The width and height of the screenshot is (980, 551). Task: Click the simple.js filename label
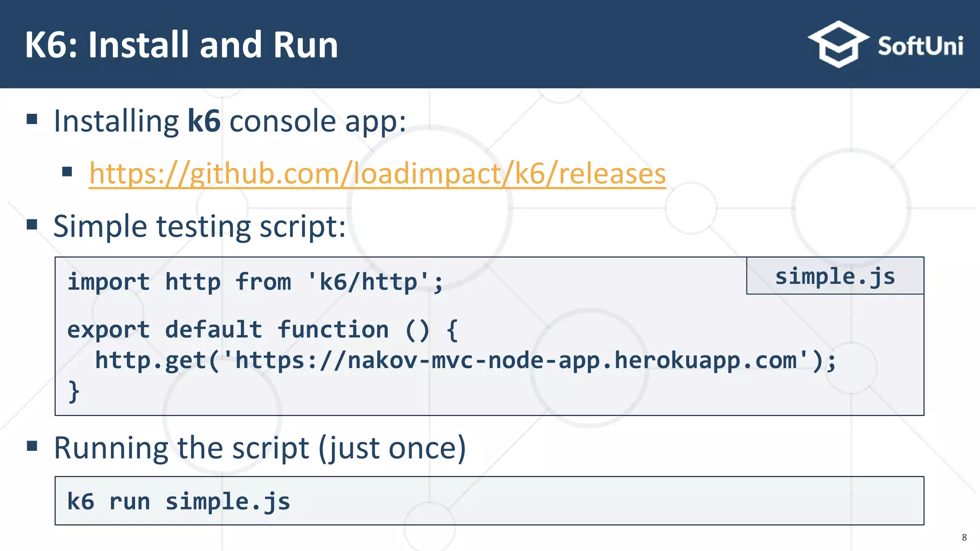[x=835, y=276]
